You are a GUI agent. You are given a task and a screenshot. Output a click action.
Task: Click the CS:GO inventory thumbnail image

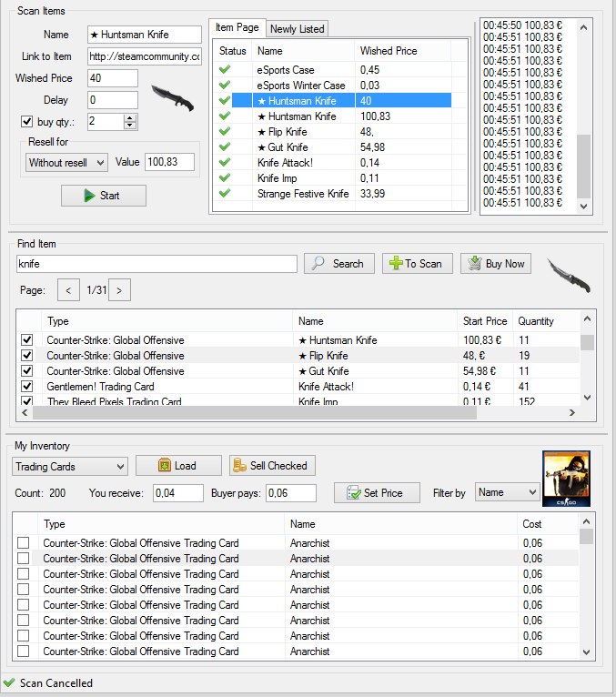pos(566,479)
